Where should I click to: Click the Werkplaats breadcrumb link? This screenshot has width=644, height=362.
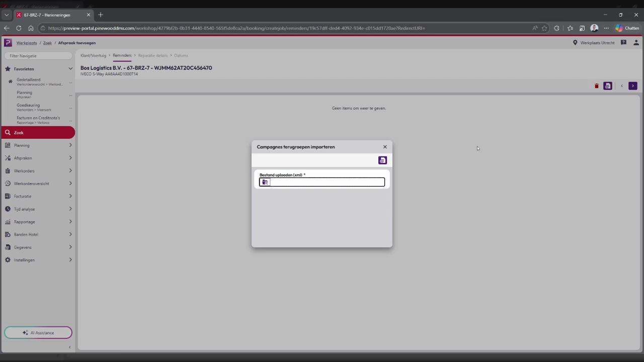tap(27, 43)
